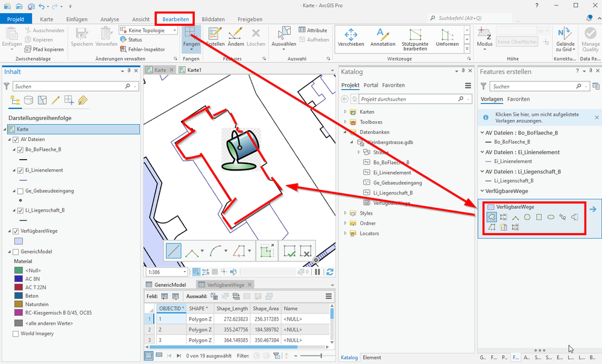The height and width of the screenshot is (364, 602).
Task: Enable GenericModel layer checkbox
Action: [x=16, y=252]
